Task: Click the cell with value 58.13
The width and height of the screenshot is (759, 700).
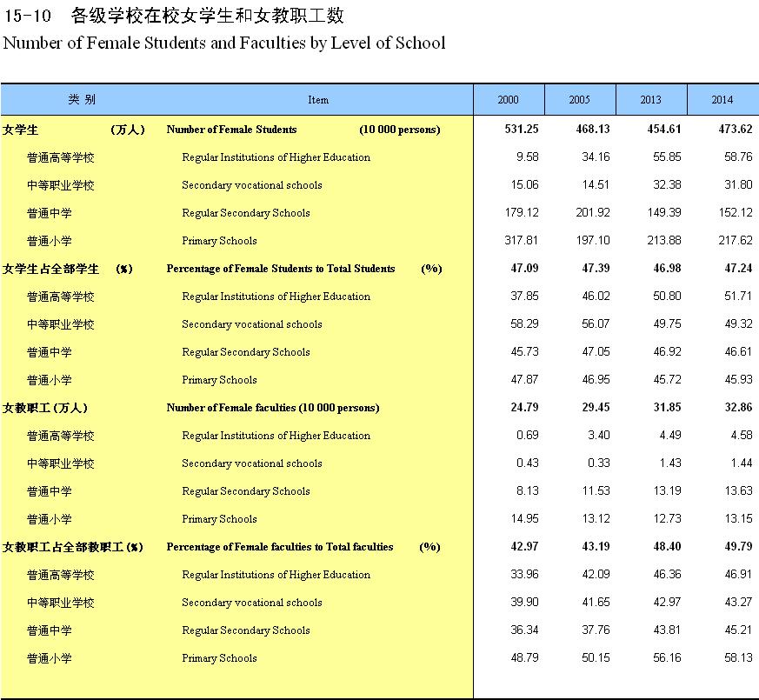Action: (737, 658)
